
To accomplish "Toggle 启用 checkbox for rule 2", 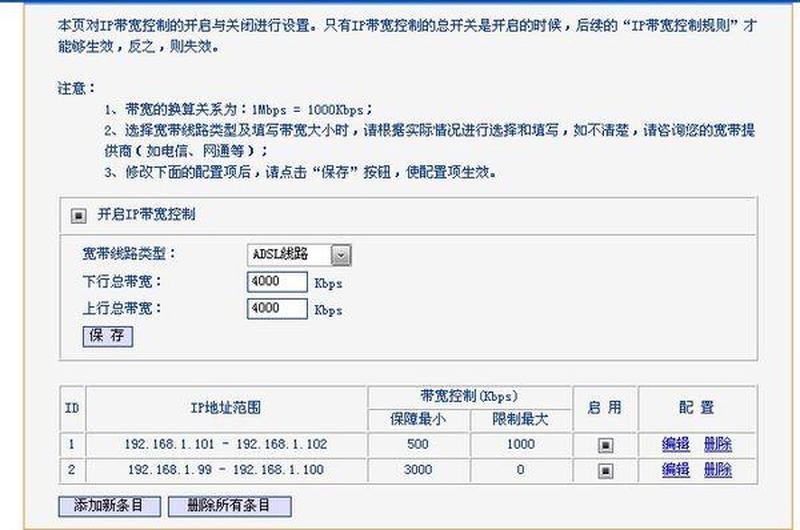I will 605,470.
